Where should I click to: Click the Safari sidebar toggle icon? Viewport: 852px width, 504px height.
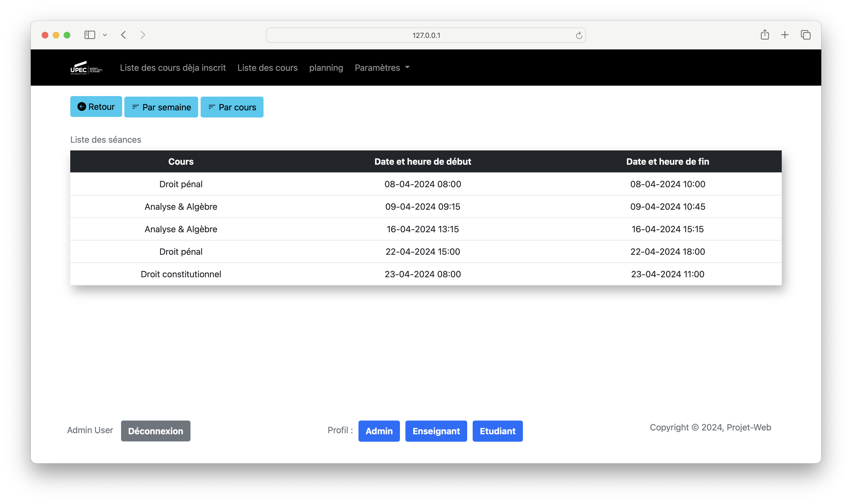(90, 35)
